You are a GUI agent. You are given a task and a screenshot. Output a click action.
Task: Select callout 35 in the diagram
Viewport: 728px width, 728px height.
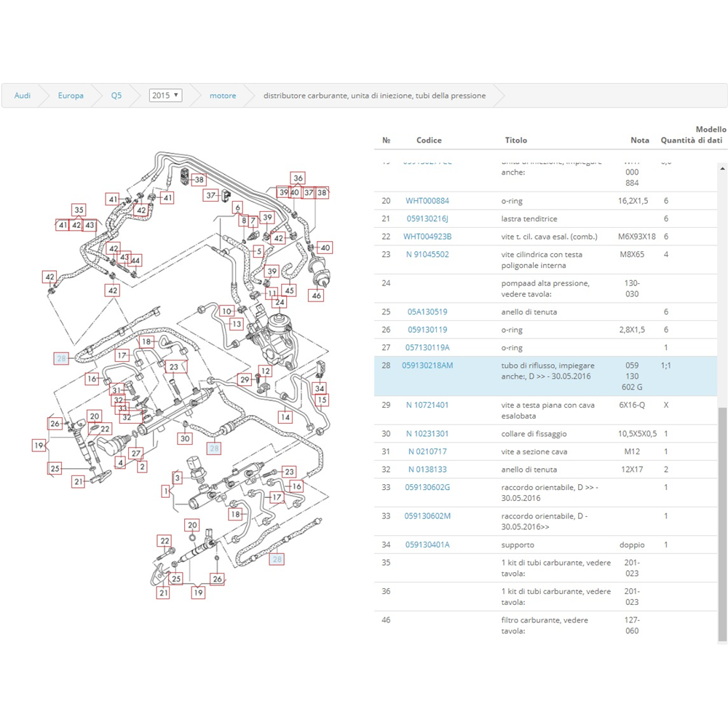tap(79, 210)
